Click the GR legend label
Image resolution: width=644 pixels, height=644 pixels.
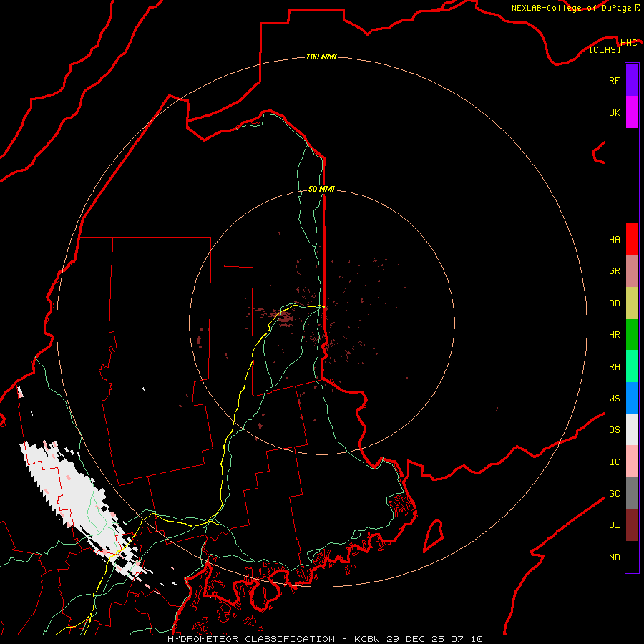[614, 271]
